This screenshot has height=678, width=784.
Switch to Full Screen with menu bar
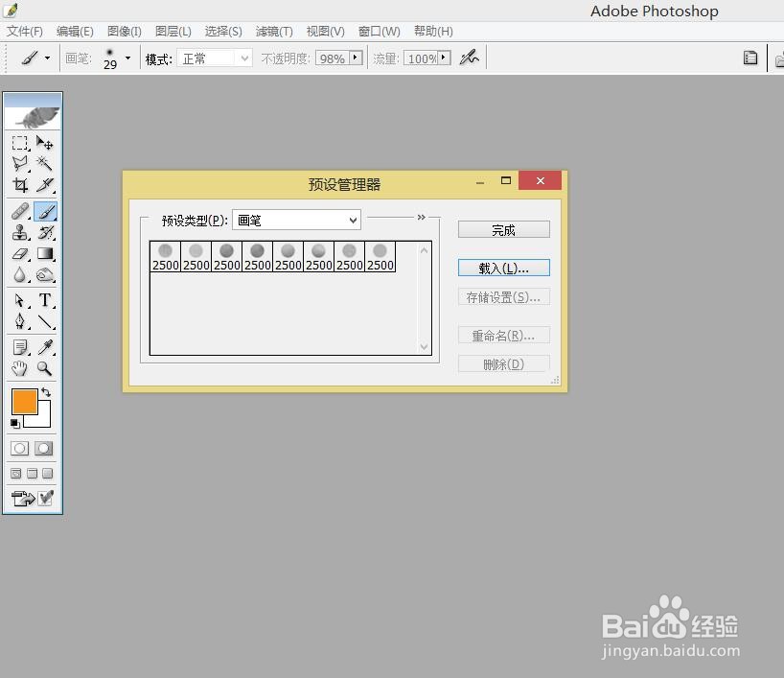(x=32, y=474)
